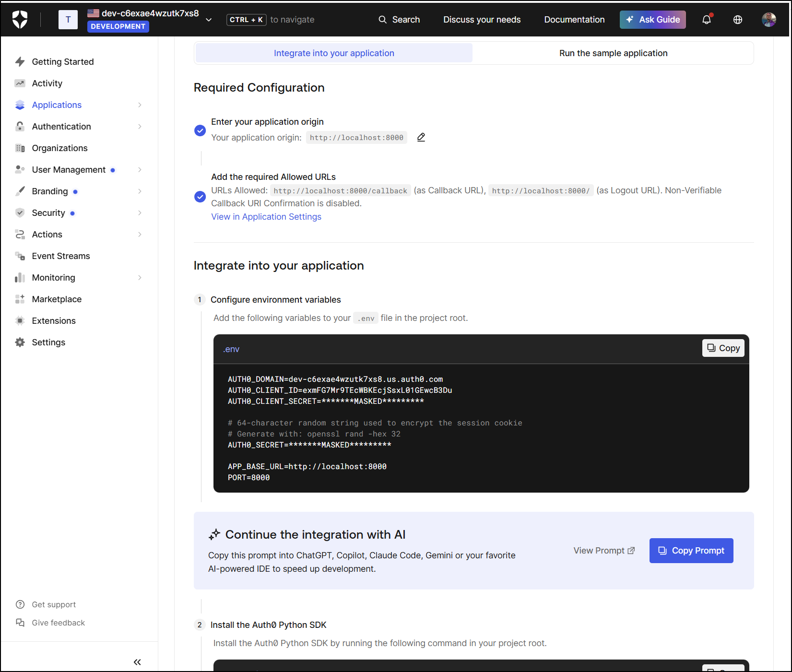Click the Configure environment variables step heading
Screen dimensions: 792x672
(275, 300)
